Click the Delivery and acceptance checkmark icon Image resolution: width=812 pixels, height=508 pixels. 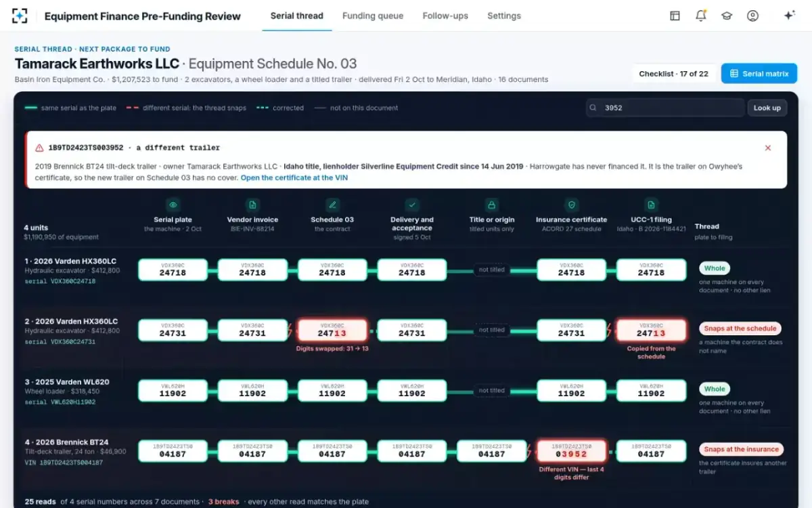(412, 205)
